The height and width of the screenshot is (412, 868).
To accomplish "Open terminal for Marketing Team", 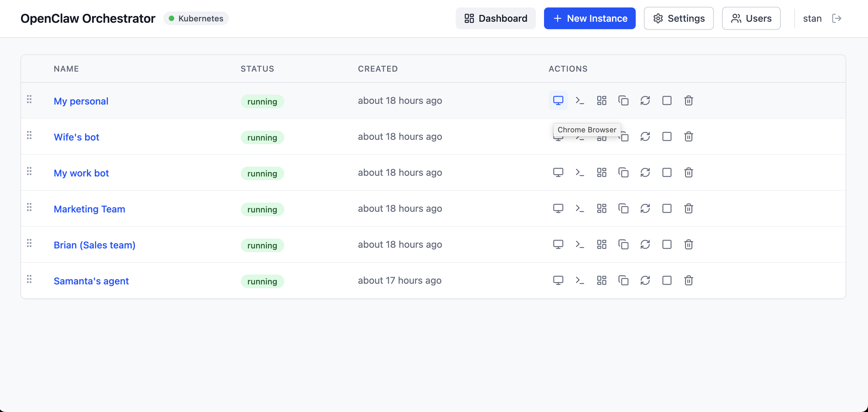I will click(580, 208).
